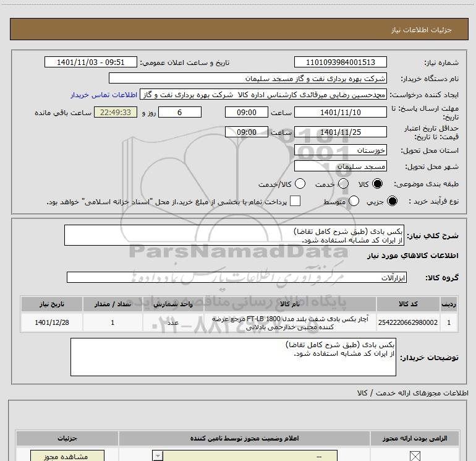476x461 pixels.
Task: Click the remaining days field showing 6
Action: coord(180,113)
